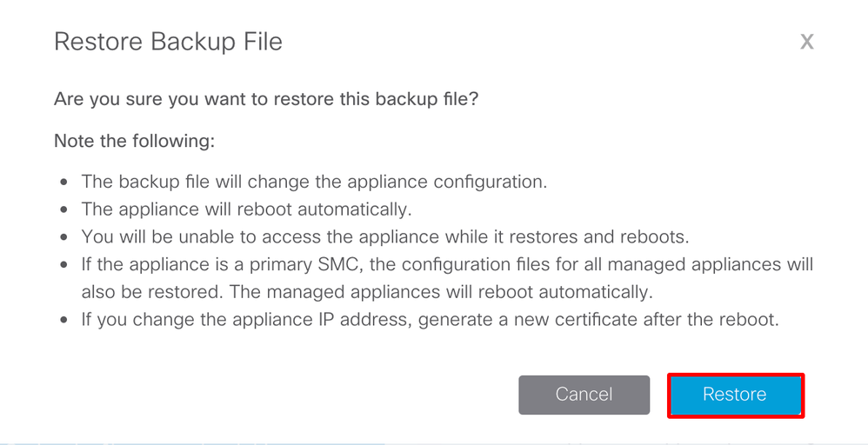Click the bullet before 'You will be unable'
This screenshot has height=445, width=868.
coord(64,237)
